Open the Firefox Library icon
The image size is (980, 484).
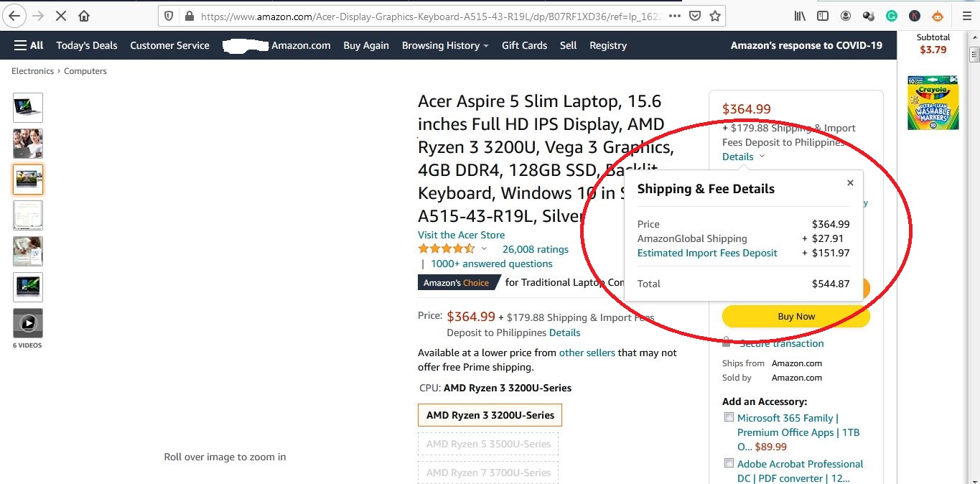tap(800, 16)
